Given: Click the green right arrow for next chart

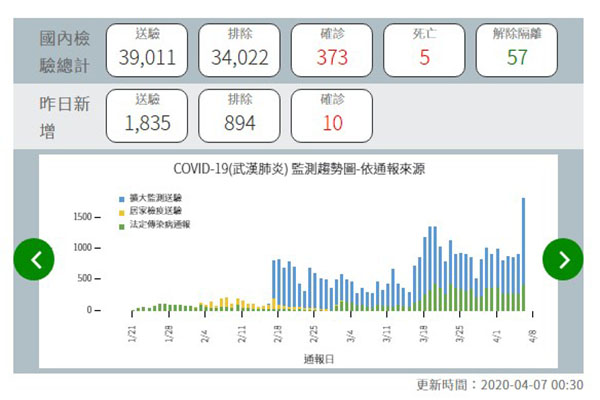Looking at the screenshot, I should (563, 260).
